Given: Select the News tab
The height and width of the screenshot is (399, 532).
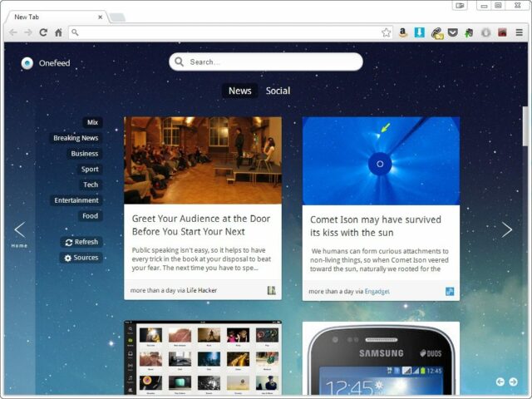Looking at the screenshot, I should (x=239, y=91).
